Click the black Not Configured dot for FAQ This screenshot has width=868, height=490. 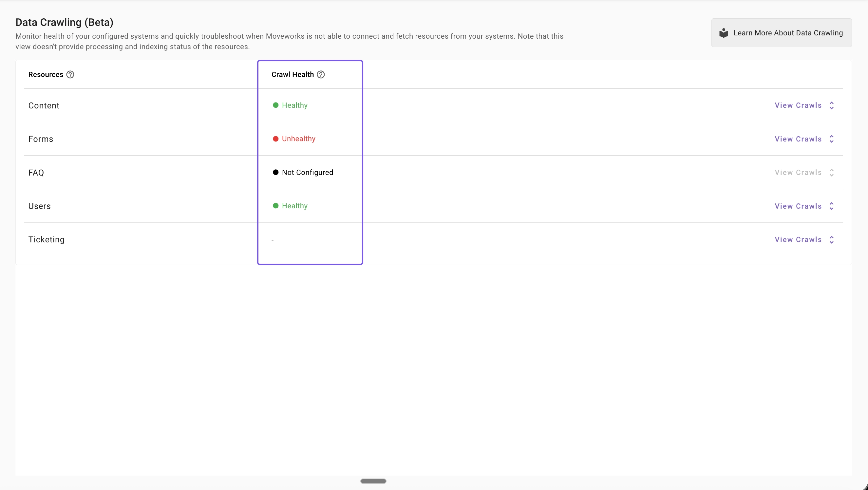[x=275, y=172]
